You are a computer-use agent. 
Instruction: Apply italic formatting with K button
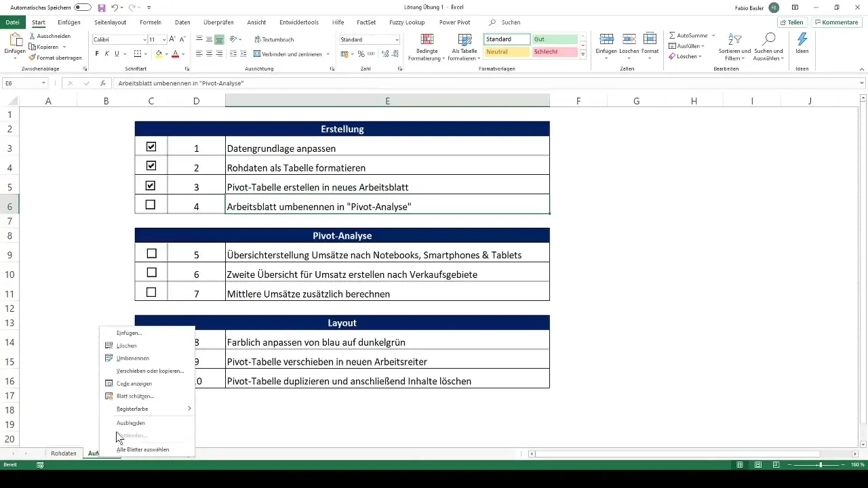point(106,54)
